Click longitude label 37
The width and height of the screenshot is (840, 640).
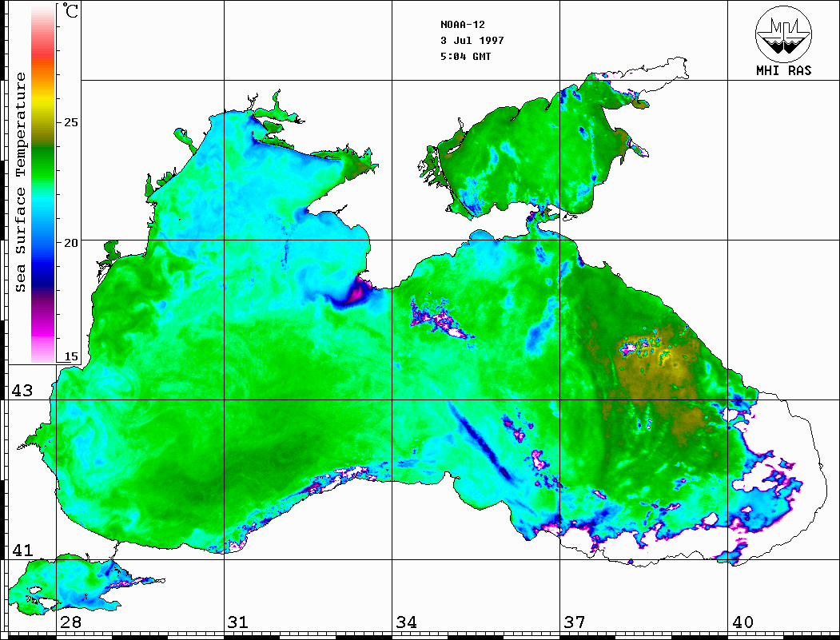tap(575, 622)
